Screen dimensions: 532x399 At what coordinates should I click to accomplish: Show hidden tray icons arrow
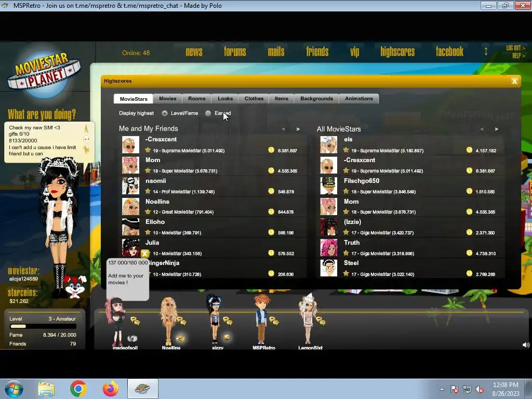coord(442,389)
